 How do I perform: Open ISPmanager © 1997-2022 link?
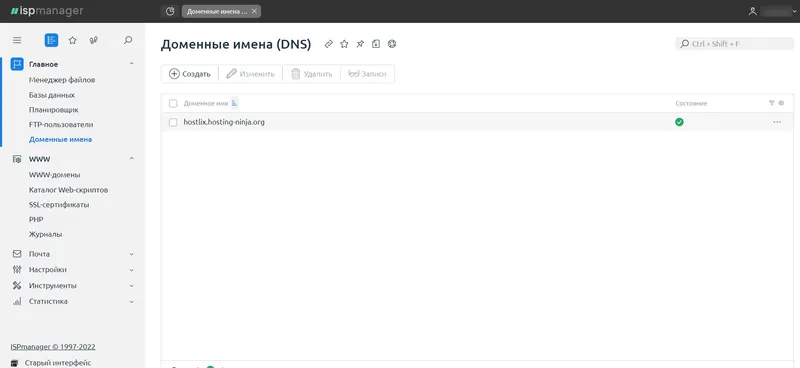tap(53, 347)
